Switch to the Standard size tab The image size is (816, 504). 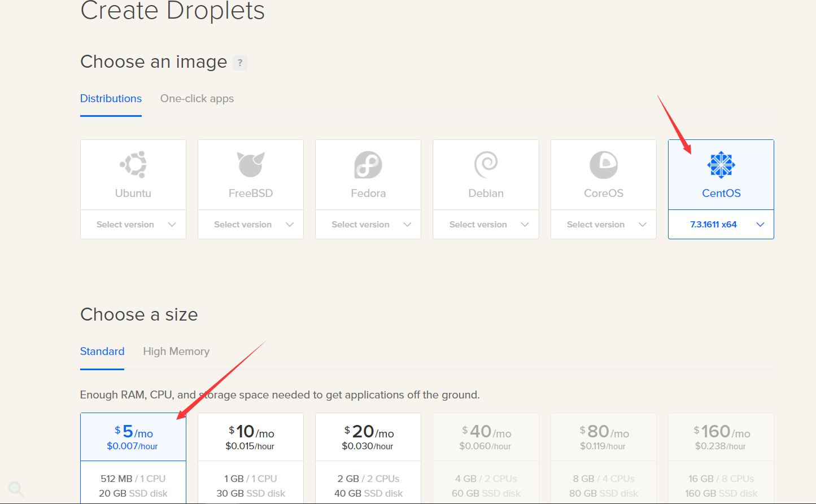click(102, 352)
